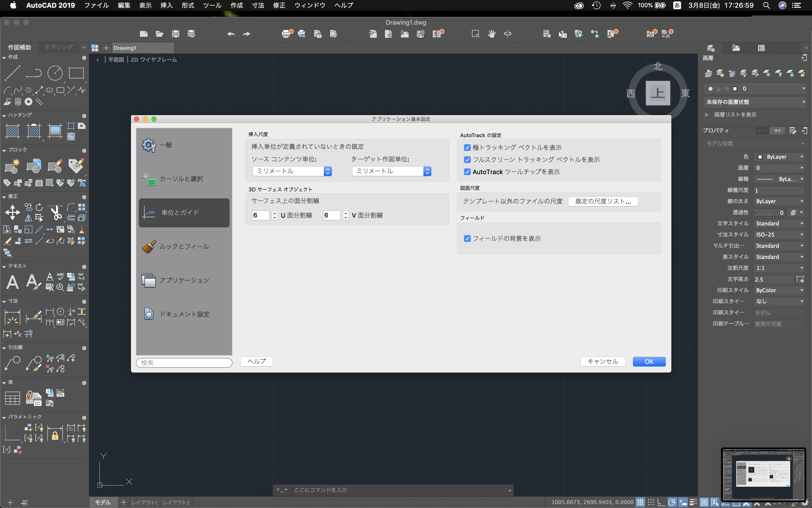Insert a table with the 表 tool
The width and height of the screenshot is (812, 508).
[x=12, y=398]
